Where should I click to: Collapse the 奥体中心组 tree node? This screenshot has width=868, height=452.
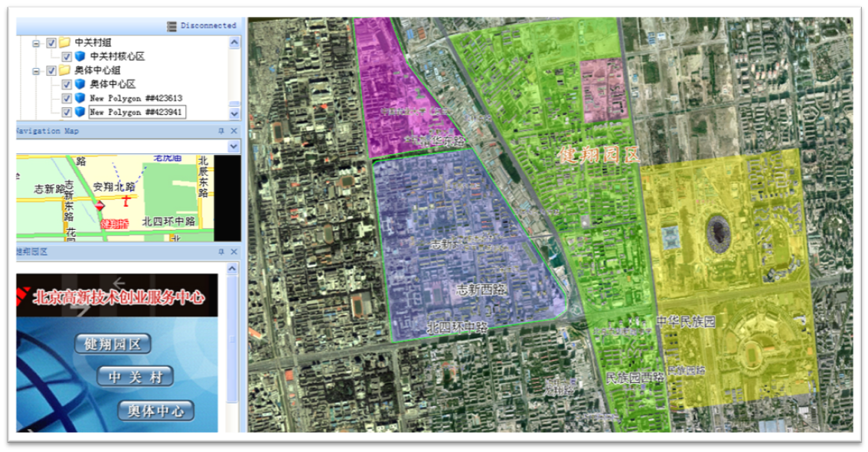click(36, 70)
